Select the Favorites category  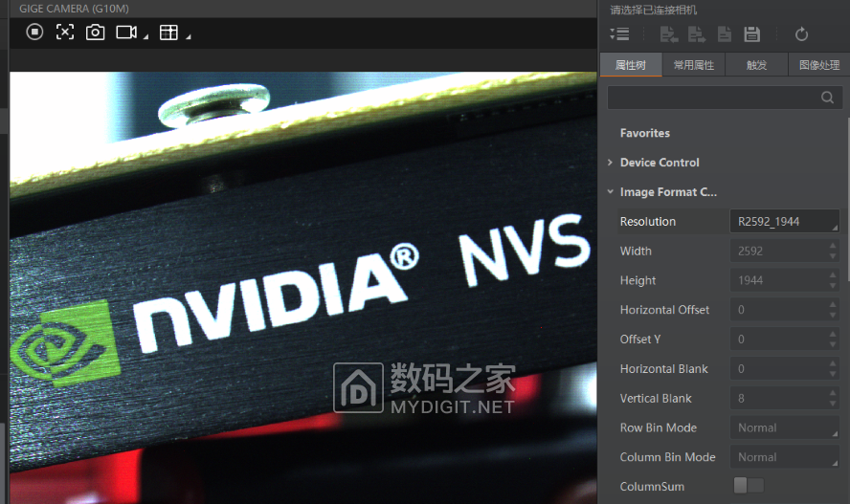[x=645, y=133]
